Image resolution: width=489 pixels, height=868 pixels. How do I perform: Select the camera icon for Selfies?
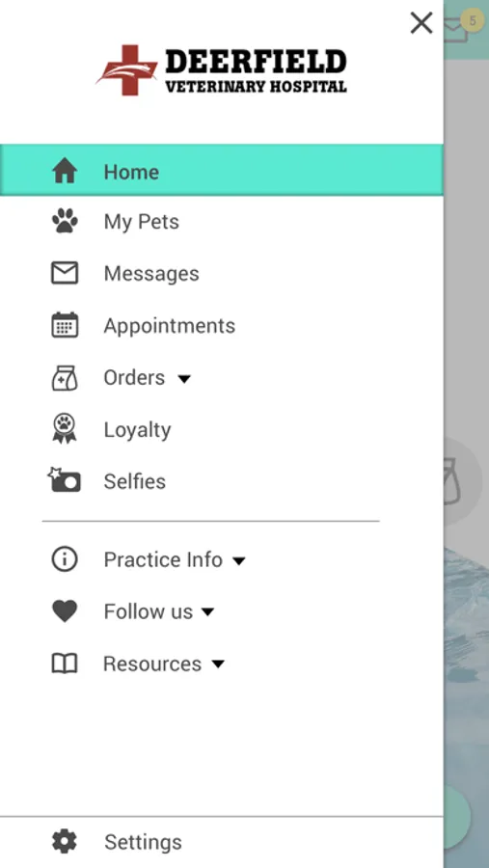(x=65, y=480)
